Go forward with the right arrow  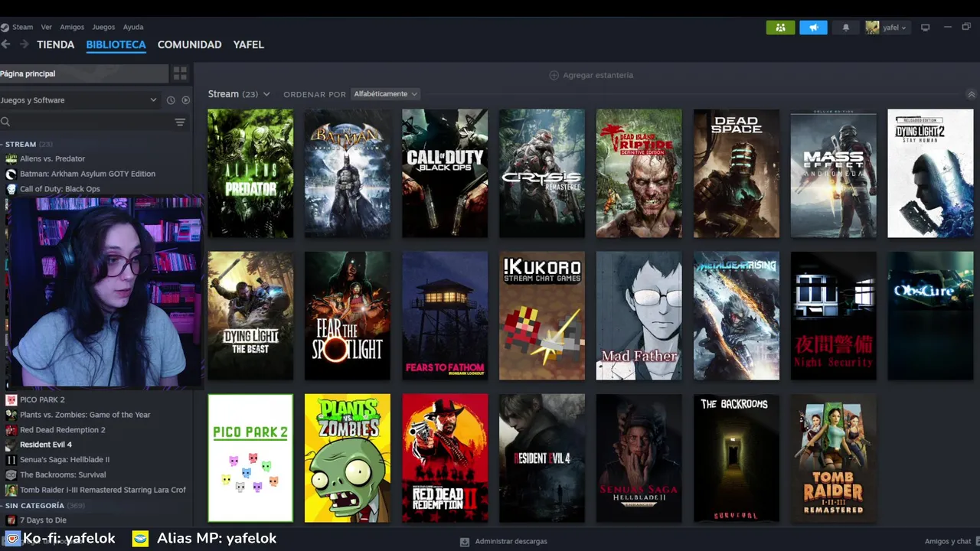24,44
